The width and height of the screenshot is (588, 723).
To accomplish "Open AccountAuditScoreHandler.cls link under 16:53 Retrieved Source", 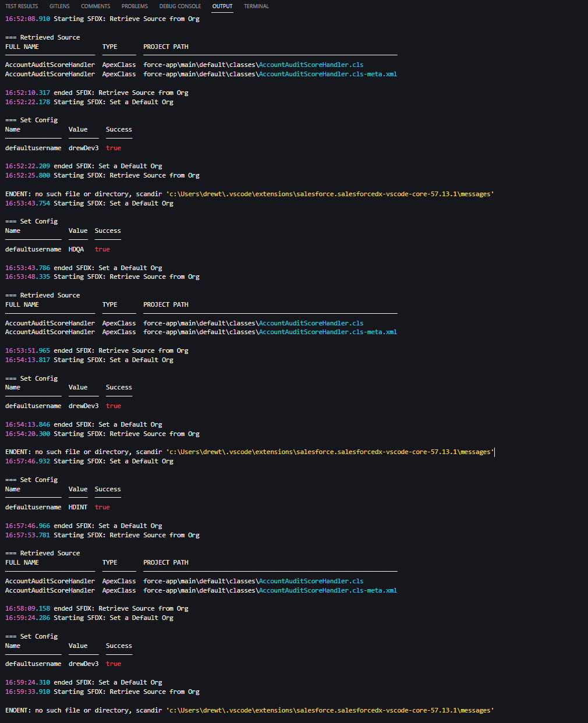I will pos(310,323).
